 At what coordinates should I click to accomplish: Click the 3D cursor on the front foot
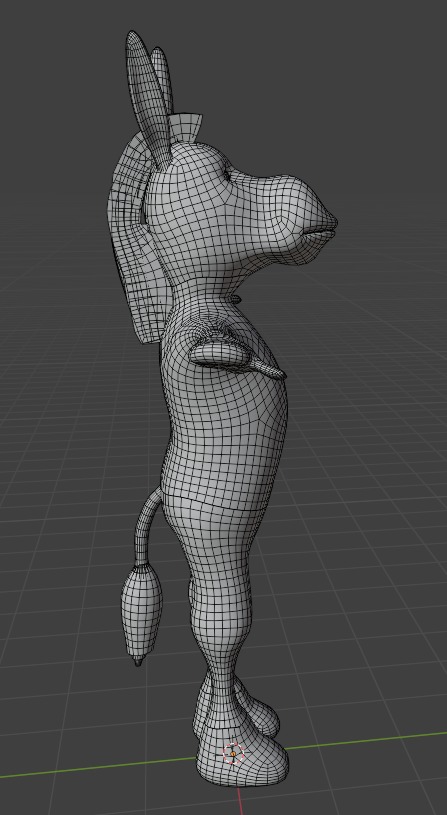coord(233,753)
